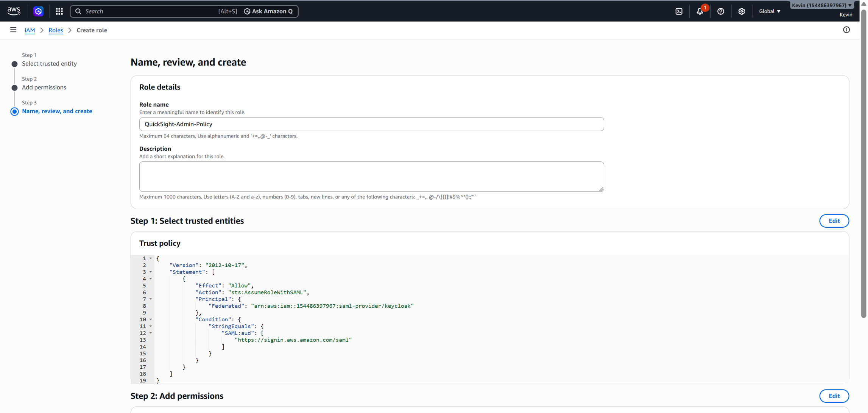Viewport: 868px width, 413px height.
Task: Click Ask Amazon Q button
Action: tap(268, 11)
